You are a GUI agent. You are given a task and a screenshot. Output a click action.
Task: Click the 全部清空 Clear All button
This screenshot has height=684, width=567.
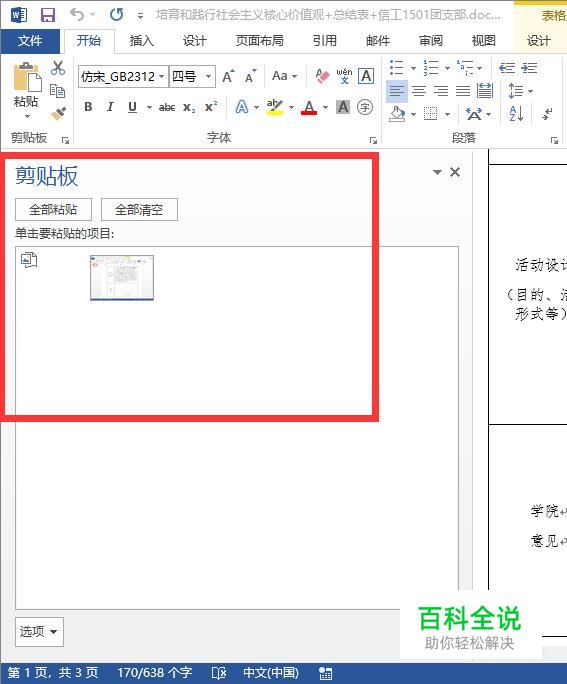[139, 210]
